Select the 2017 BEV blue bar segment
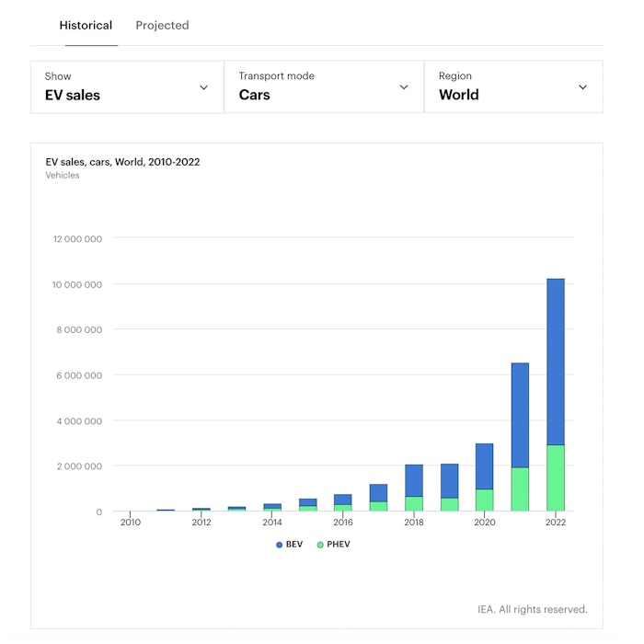 (x=378, y=493)
